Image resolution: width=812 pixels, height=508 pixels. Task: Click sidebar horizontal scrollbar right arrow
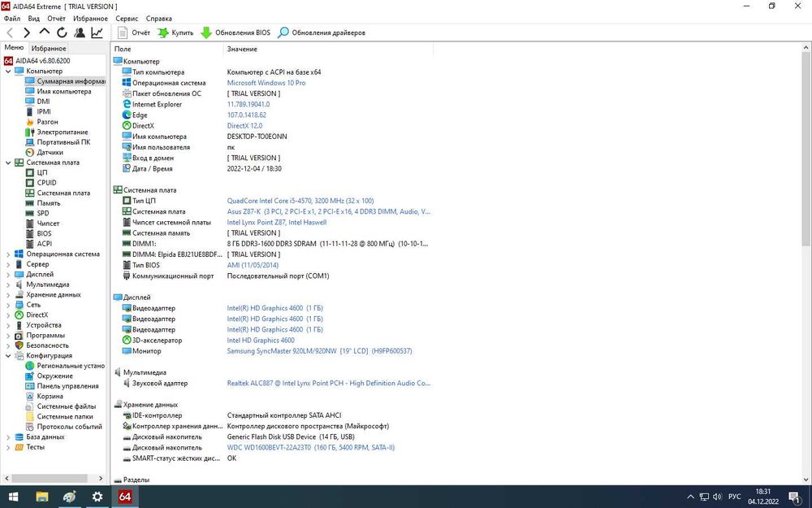(x=101, y=479)
